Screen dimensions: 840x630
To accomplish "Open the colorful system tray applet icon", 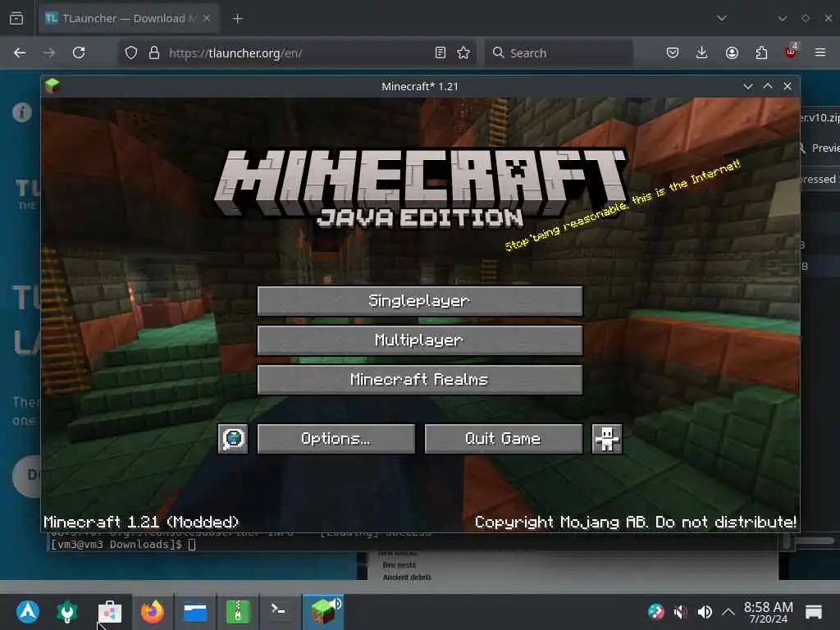I will tap(655, 611).
